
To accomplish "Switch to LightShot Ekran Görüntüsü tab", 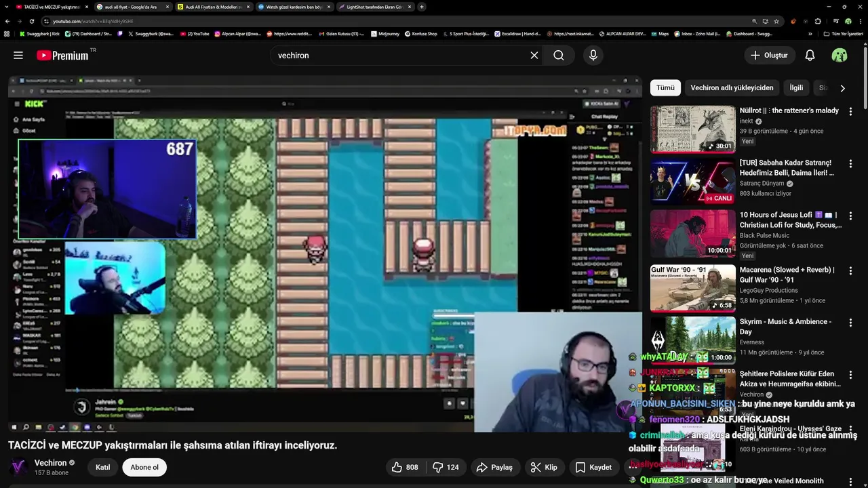I will [374, 7].
